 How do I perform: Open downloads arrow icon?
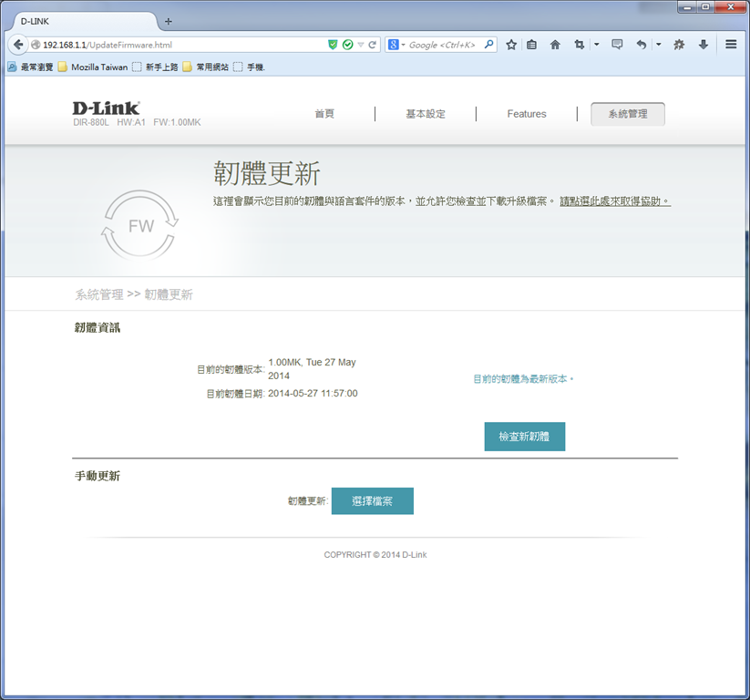(704, 45)
